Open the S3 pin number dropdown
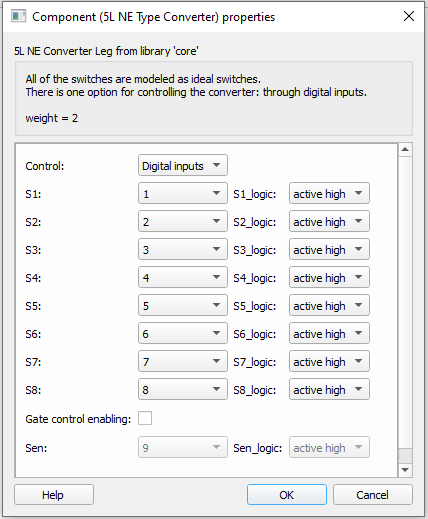The image size is (428, 519). pos(183,249)
